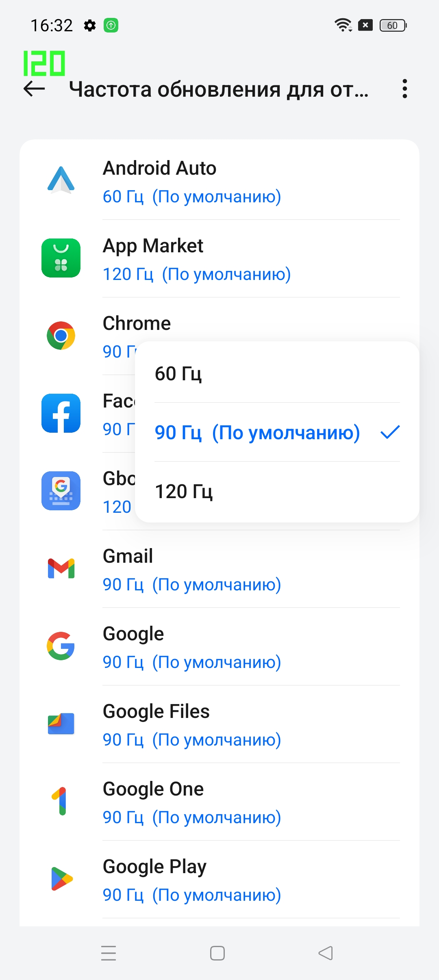This screenshot has width=439, height=980.
Task: Tap the Chrome app icon
Action: click(x=61, y=336)
